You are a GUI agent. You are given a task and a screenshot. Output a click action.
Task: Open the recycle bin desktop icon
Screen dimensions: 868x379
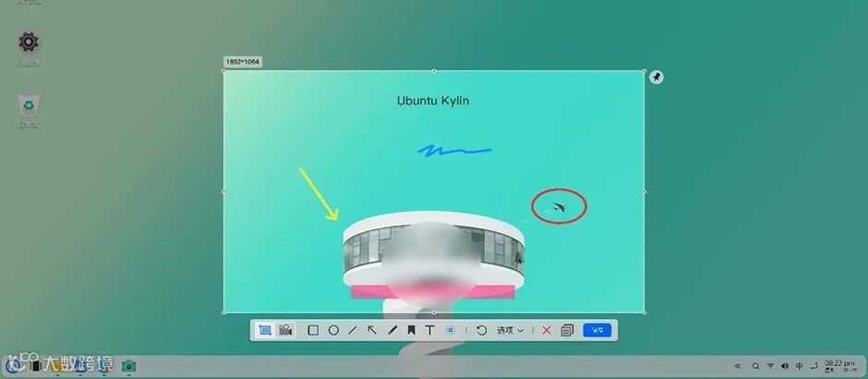[29, 105]
